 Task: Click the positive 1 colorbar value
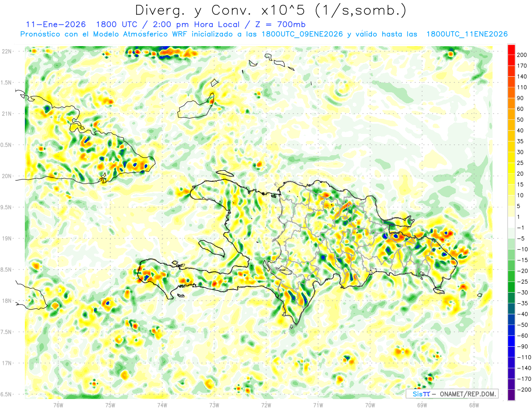[x=519, y=217]
